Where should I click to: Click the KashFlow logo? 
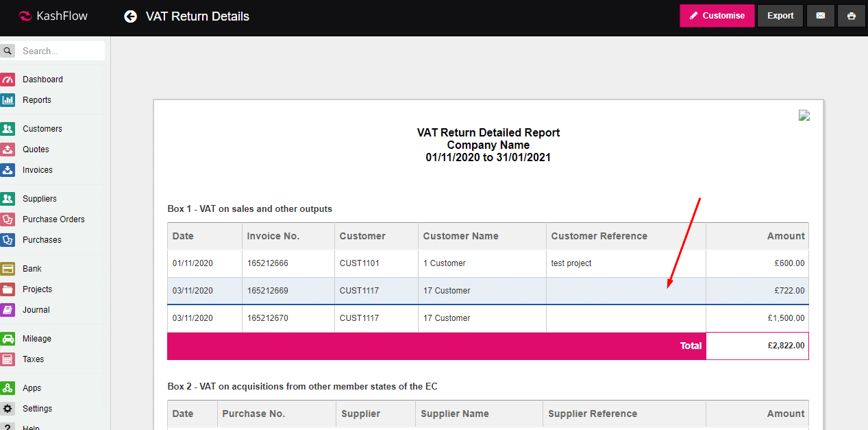click(x=53, y=16)
